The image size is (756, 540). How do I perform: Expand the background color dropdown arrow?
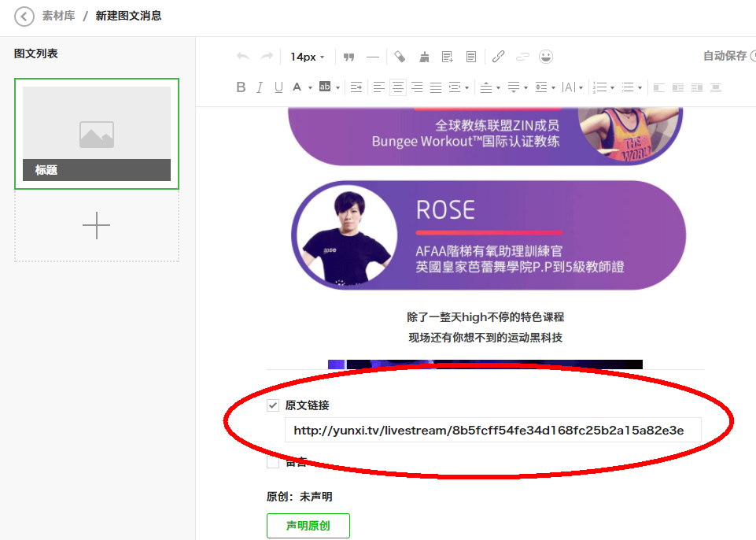click(x=338, y=88)
